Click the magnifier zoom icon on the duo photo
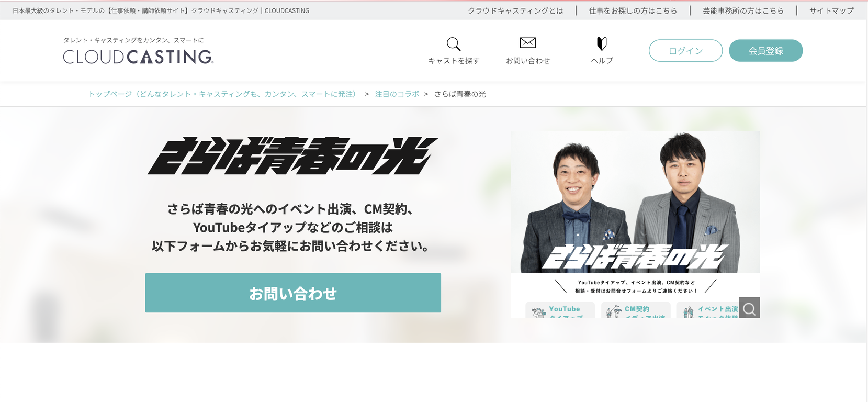This screenshot has width=868, height=402. (x=749, y=308)
